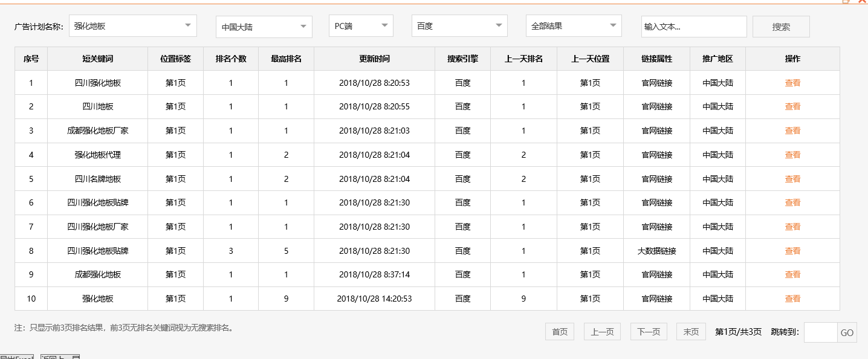Click the 搜索 search button
868x359 pixels.
[780, 26]
